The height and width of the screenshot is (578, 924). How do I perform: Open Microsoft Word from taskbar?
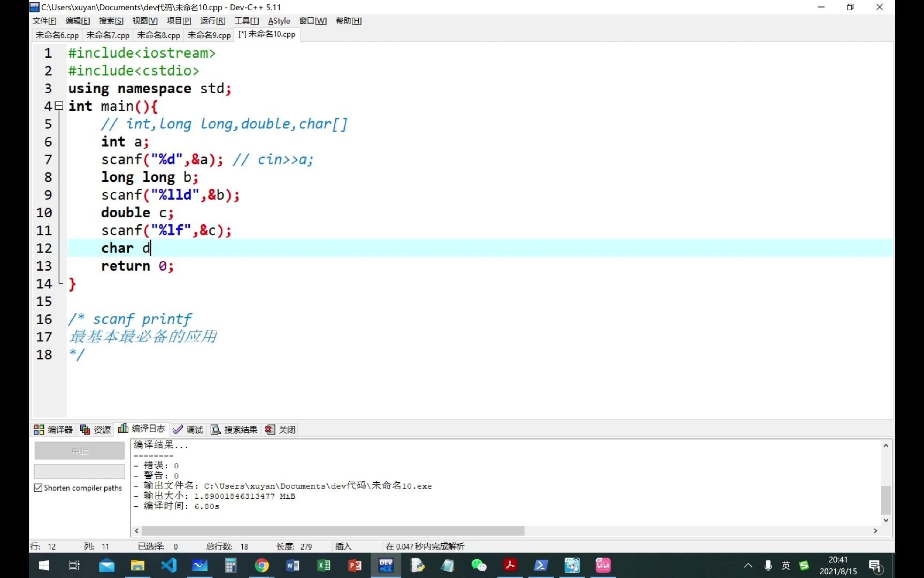point(292,565)
